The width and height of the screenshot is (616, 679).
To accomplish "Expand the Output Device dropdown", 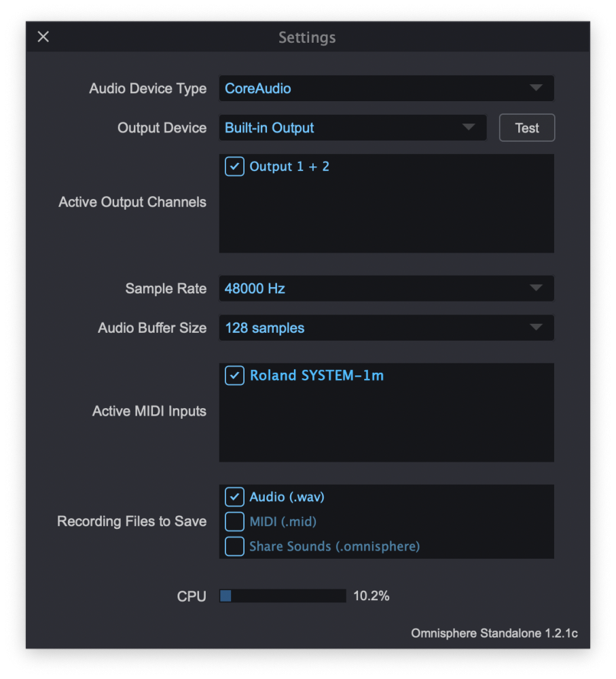I will point(352,128).
